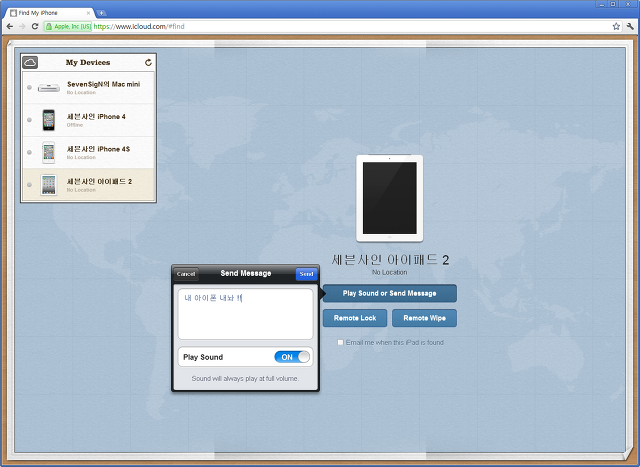Click the No Location text under iPad name

point(389,272)
